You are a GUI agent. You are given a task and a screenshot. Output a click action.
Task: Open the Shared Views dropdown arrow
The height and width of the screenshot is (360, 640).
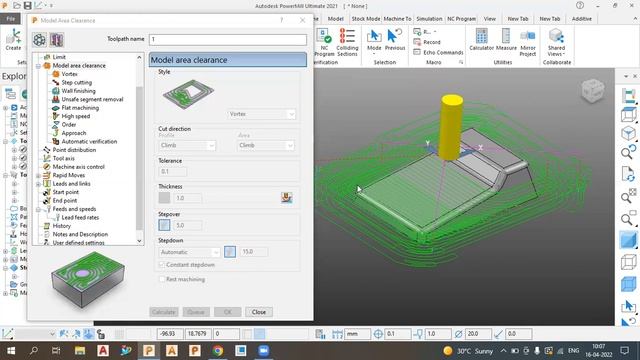point(563,54)
